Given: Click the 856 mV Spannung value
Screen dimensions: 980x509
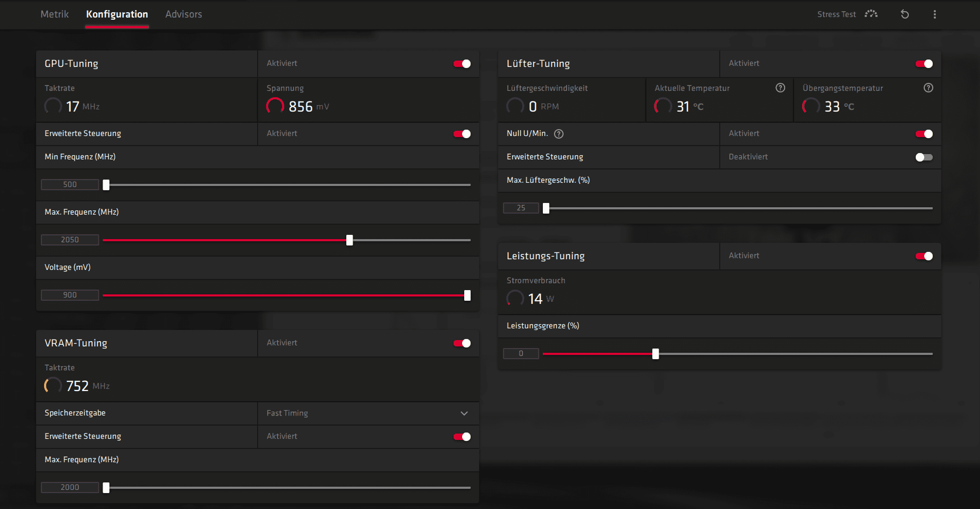Looking at the screenshot, I should tap(309, 107).
